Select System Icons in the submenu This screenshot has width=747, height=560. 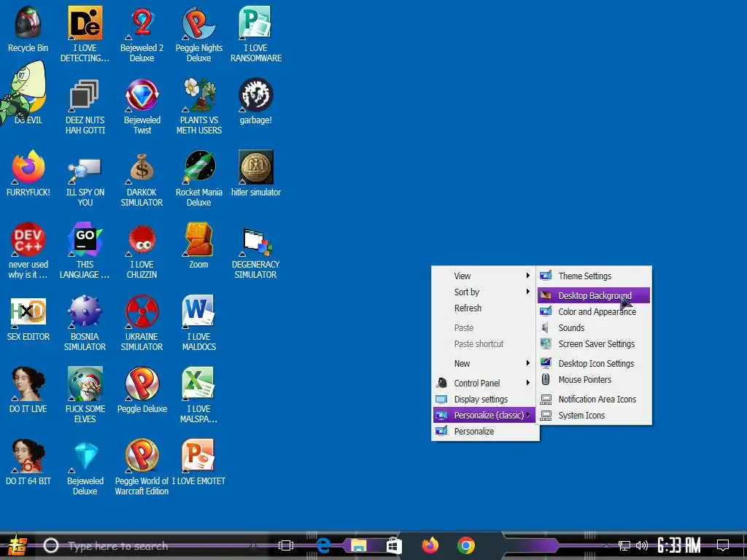click(594, 415)
